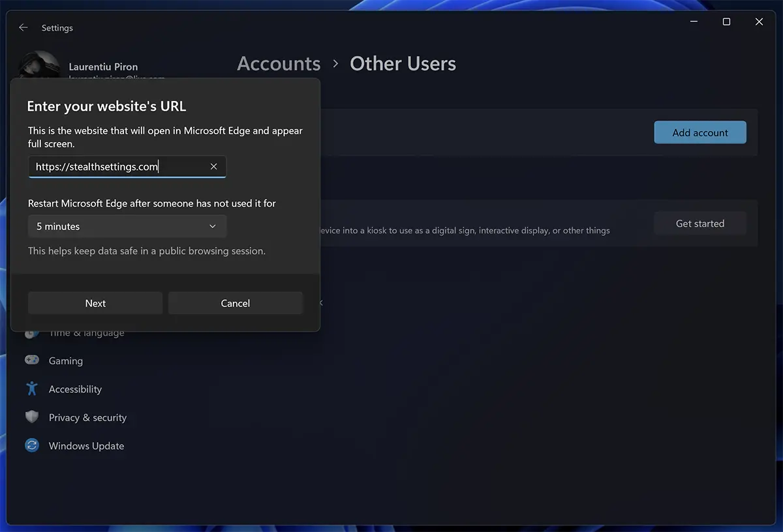
Task: Click Get started for kiosk setup
Action: (x=700, y=224)
